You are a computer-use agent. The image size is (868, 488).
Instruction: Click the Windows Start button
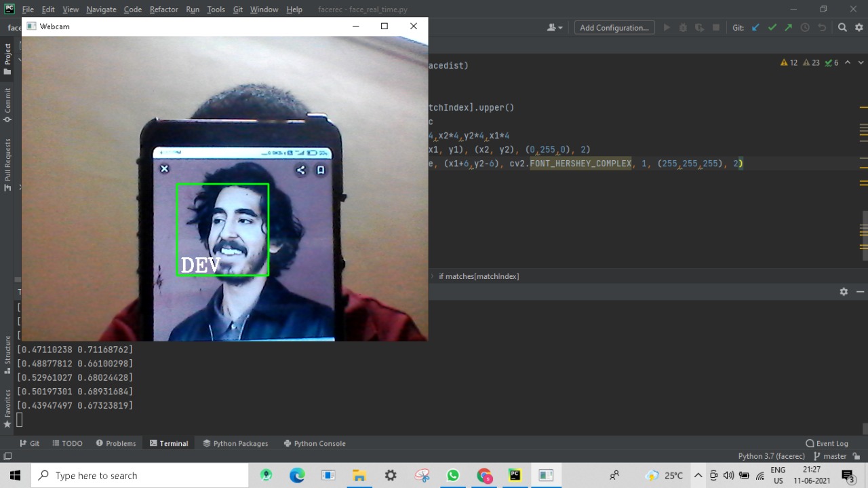(x=16, y=475)
